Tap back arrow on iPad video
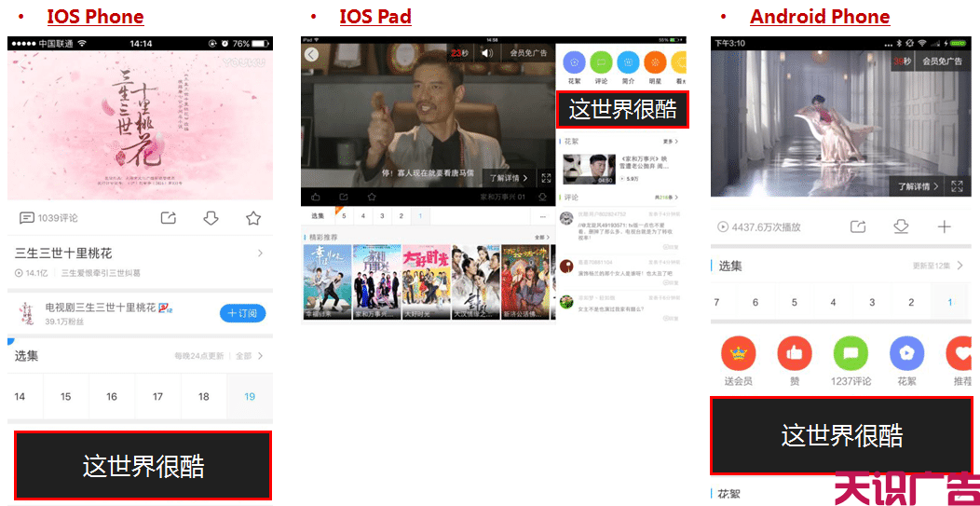This screenshot has width=980, height=506. pyautogui.click(x=311, y=54)
